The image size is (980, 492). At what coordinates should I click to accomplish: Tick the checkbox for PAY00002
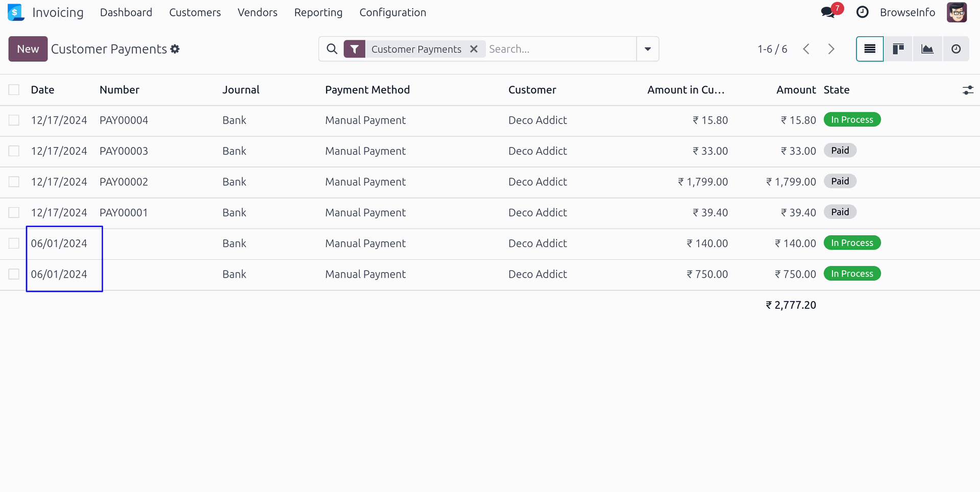pos(14,182)
